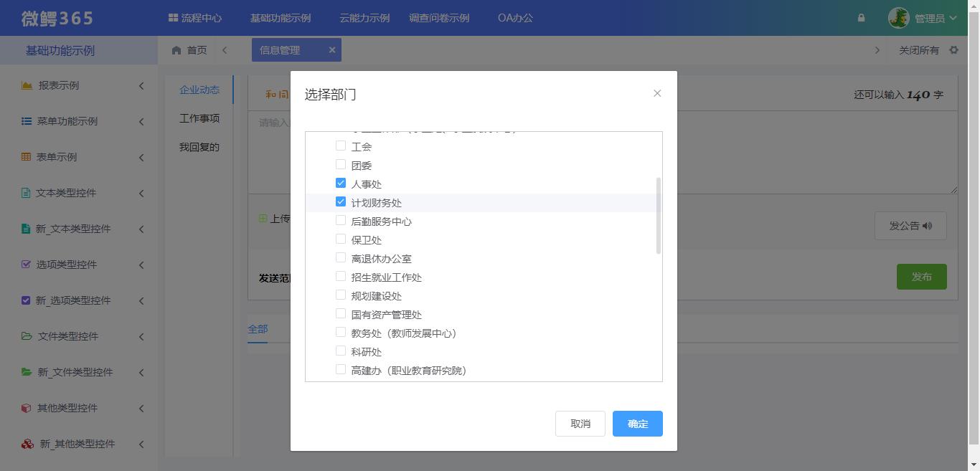
Task: Expand the 其他类型控件 sidebar section
Action: 141,408
